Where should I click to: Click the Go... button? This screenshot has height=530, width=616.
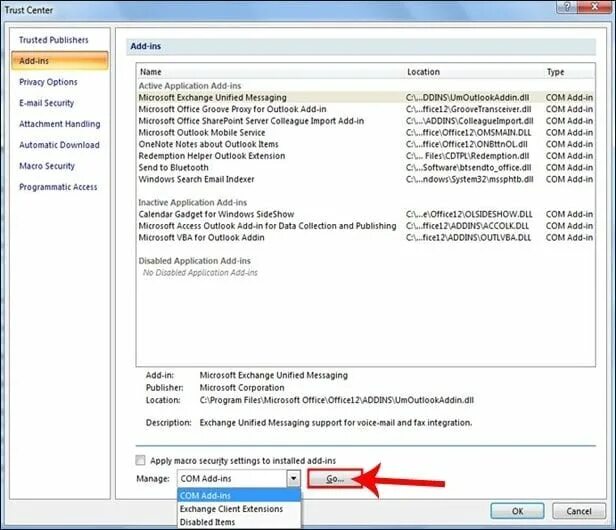(335, 479)
